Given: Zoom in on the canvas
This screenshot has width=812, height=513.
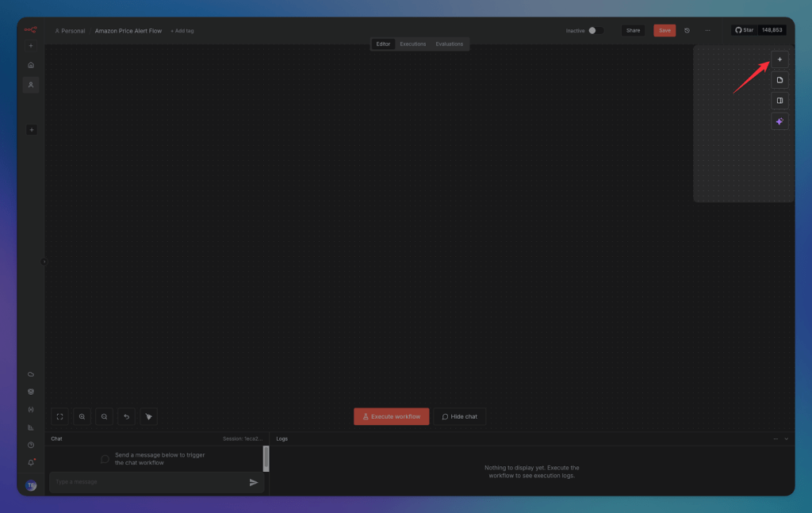Looking at the screenshot, I should point(82,416).
